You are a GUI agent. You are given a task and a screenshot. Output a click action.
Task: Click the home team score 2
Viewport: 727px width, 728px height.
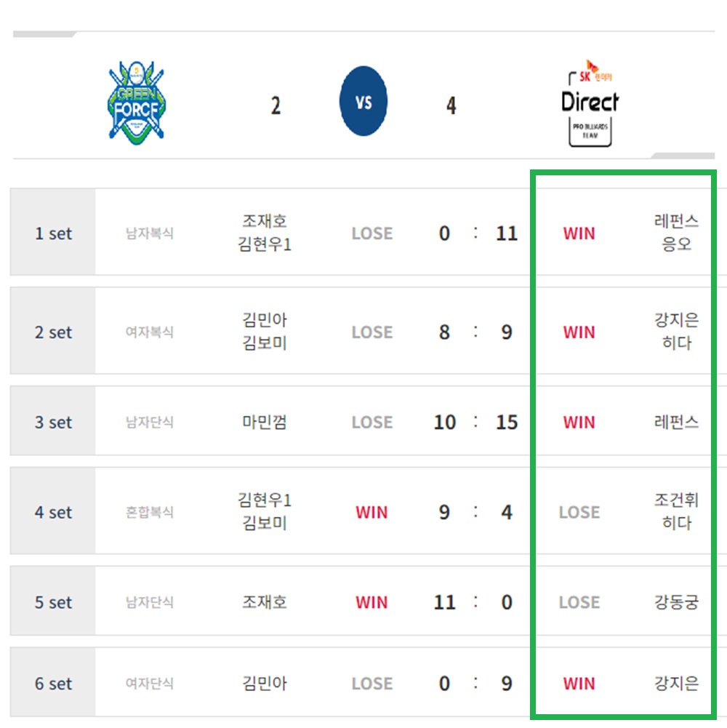click(277, 104)
